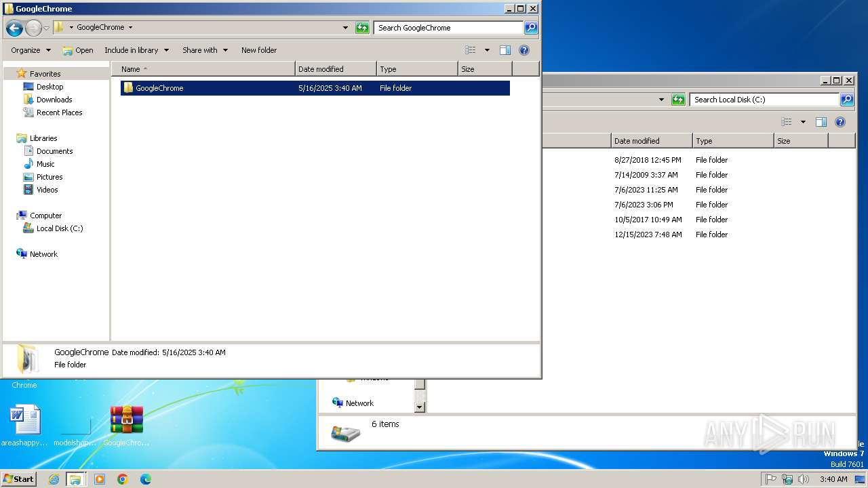
Task: Open Windows Media Player from taskbar
Action: (100, 479)
